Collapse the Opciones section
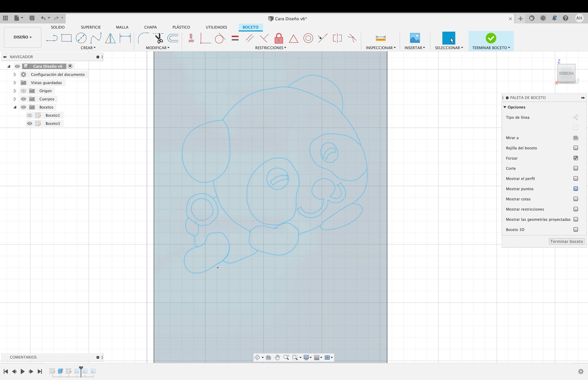 505,107
